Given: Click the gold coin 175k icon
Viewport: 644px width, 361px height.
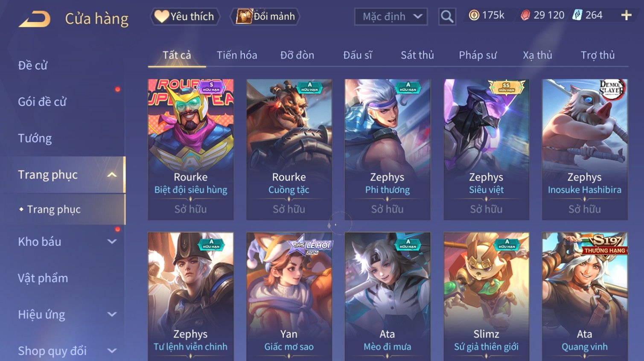Looking at the screenshot, I should tap(474, 15).
